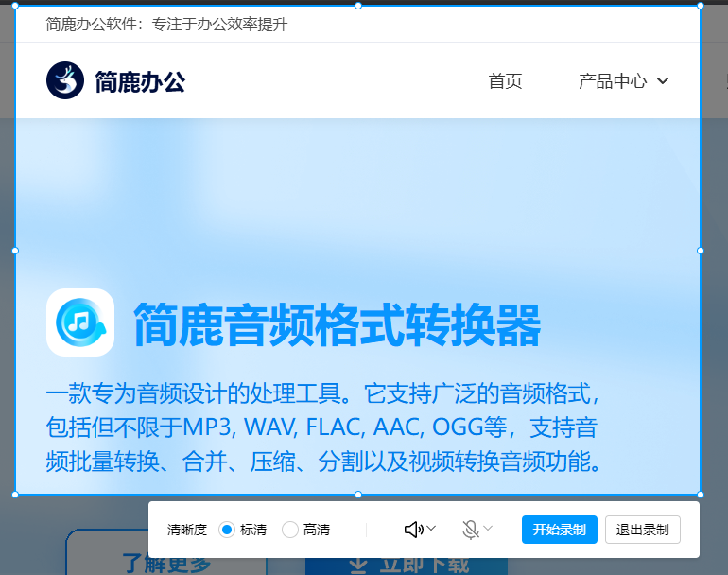Click the left-middle selection edge handle
Screen dimensions: 728x575
coord(15,251)
